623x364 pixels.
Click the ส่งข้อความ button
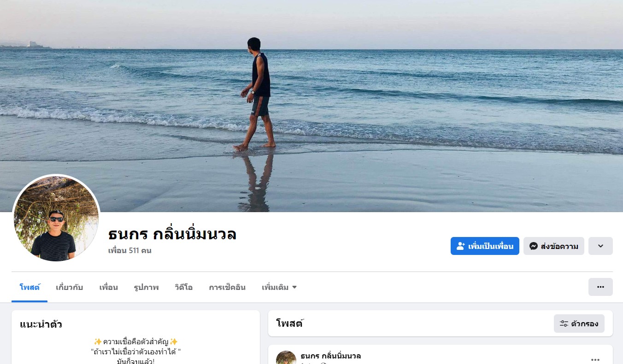click(x=554, y=246)
